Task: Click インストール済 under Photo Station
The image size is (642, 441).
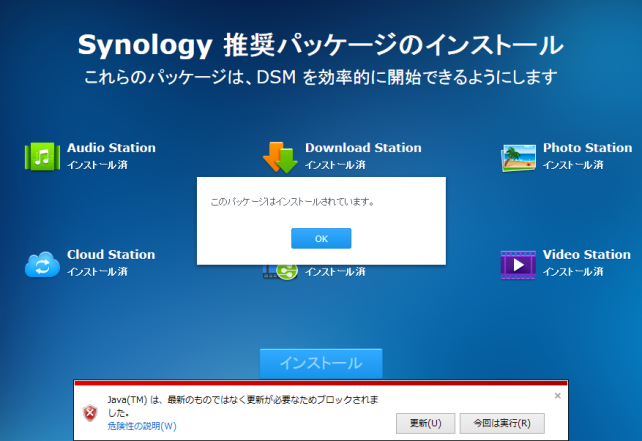Action: (573, 165)
